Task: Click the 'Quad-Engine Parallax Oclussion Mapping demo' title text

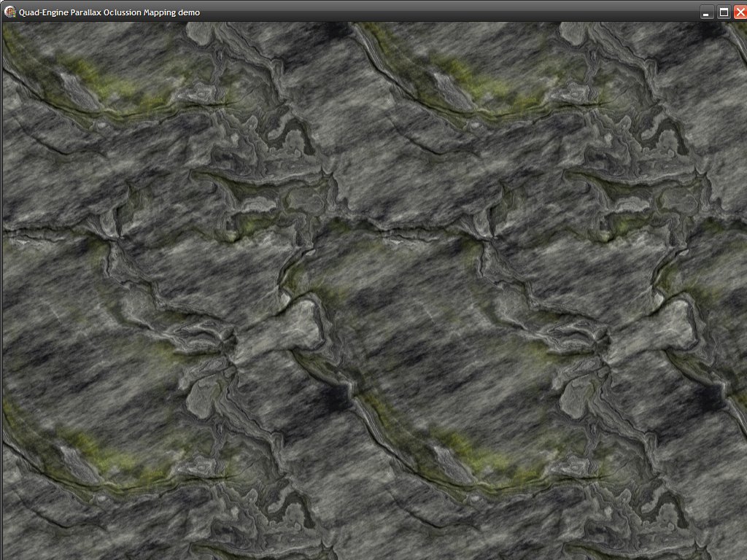Action: point(109,12)
